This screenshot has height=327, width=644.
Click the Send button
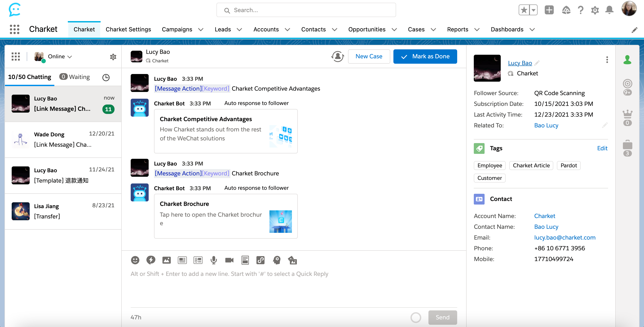click(x=443, y=317)
